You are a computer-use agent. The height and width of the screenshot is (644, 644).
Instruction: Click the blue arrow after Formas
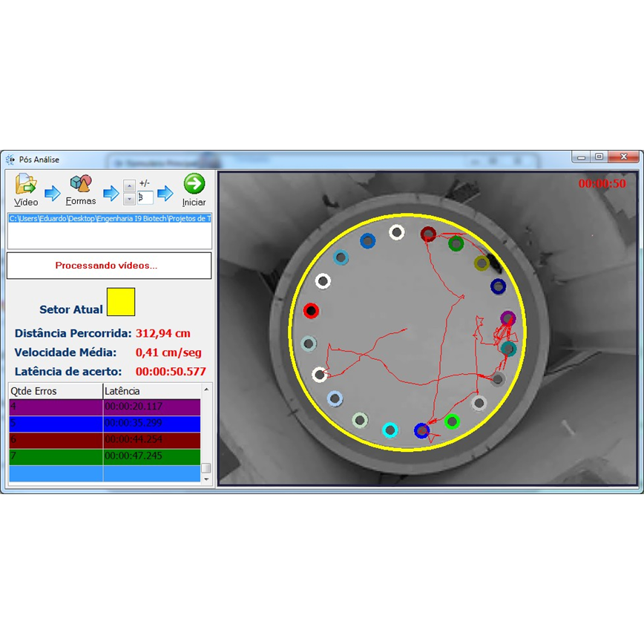111,194
